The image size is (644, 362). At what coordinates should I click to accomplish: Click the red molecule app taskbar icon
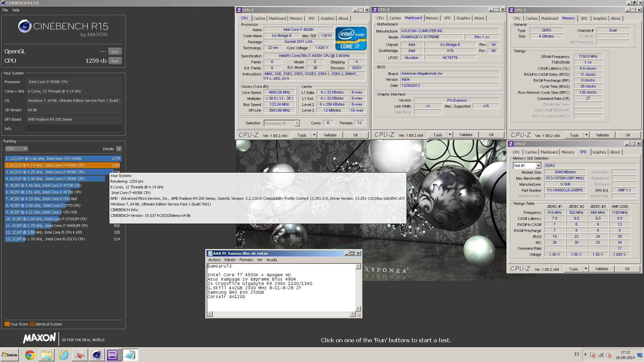[80, 355]
